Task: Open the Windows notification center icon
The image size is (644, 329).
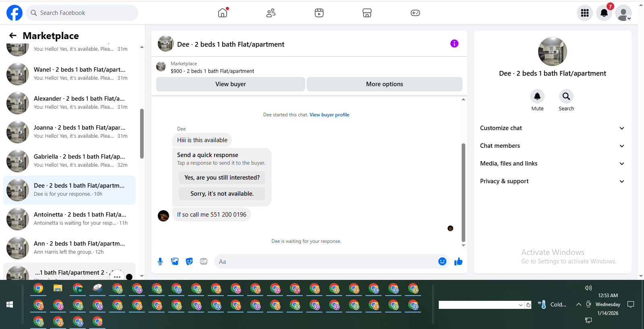Action: [x=631, y=304]
